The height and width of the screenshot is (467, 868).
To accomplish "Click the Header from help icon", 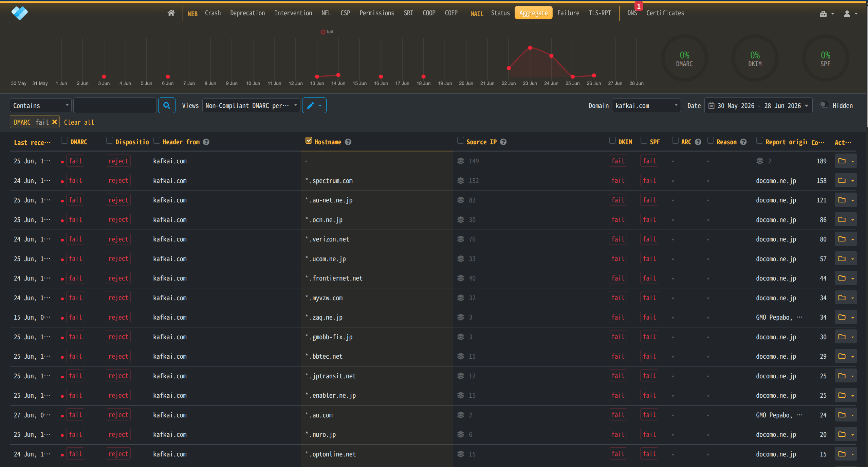I will (x=206, y=142).
